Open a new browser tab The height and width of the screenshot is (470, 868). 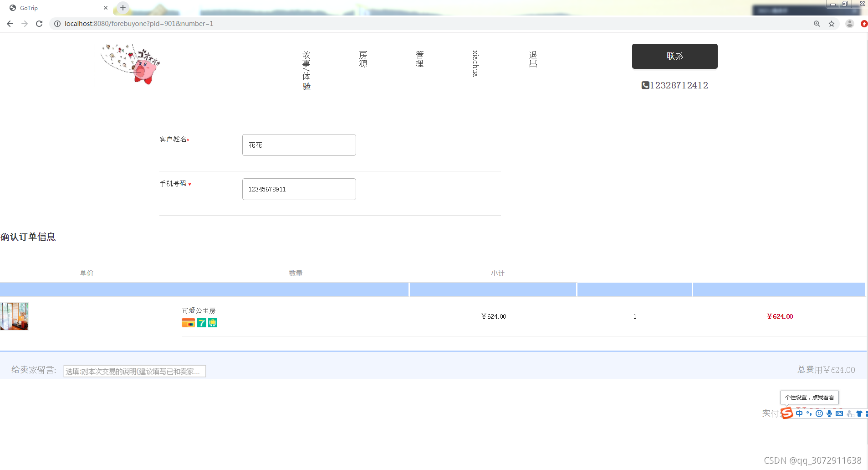123,8
